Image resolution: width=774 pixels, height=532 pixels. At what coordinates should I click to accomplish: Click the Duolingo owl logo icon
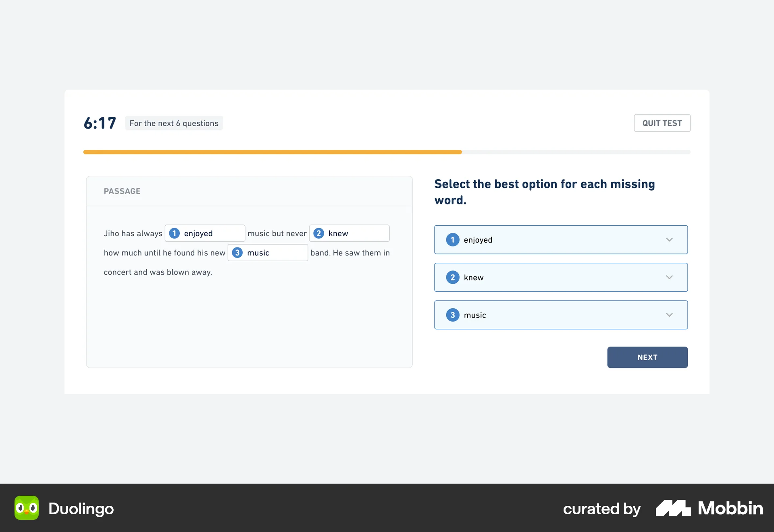(27, 508)
